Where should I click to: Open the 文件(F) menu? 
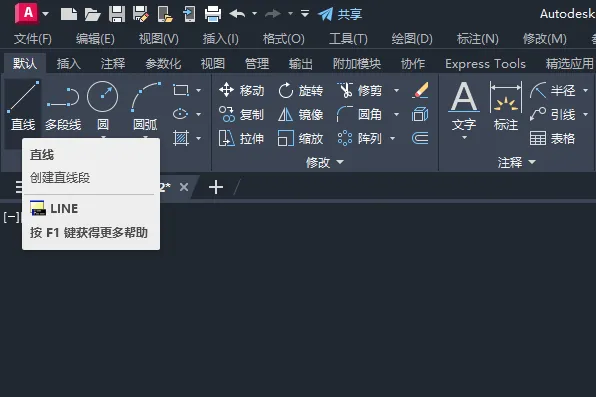click(33, 38)
